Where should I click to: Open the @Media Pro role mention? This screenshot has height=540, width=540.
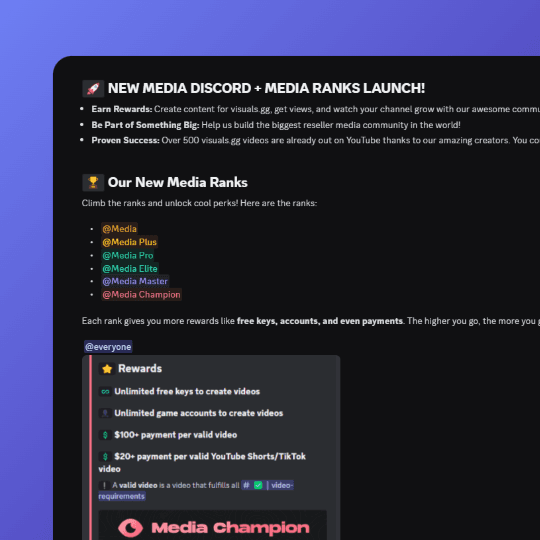point(128,256)
